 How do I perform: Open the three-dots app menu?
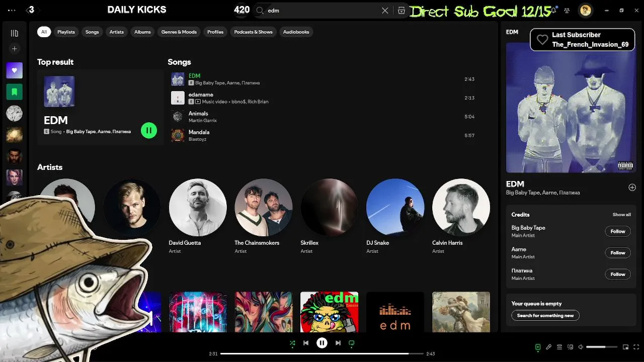click(12, 10)
